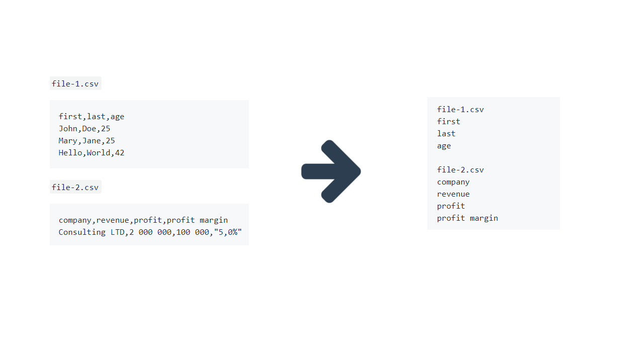Click the 'Consulting LTD' data row
The image size is (644, 362).
(150, 232)
